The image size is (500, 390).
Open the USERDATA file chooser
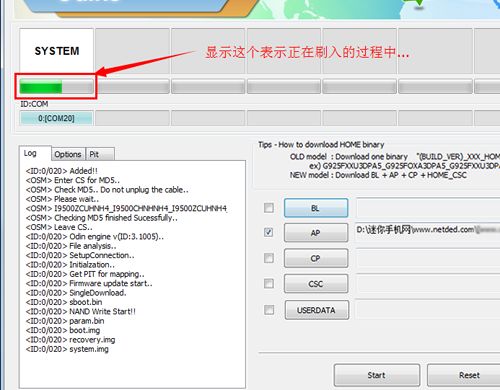[x=317, y=310]
